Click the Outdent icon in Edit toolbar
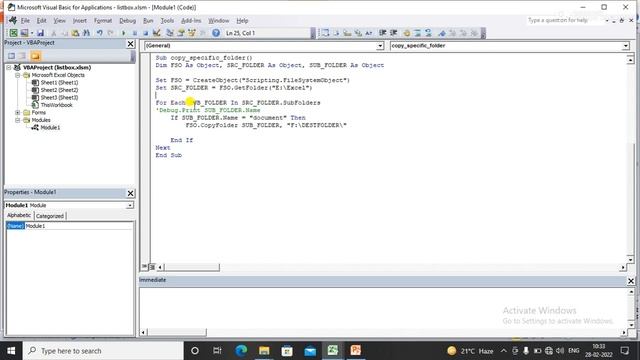Screen dimensions: 640x360 tap(394, 33)
